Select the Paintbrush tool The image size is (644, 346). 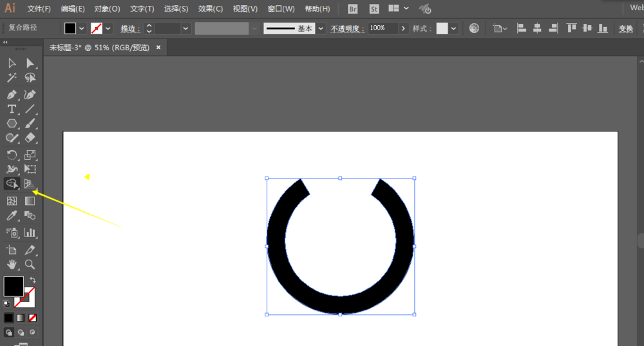click(x=30, y=123)
